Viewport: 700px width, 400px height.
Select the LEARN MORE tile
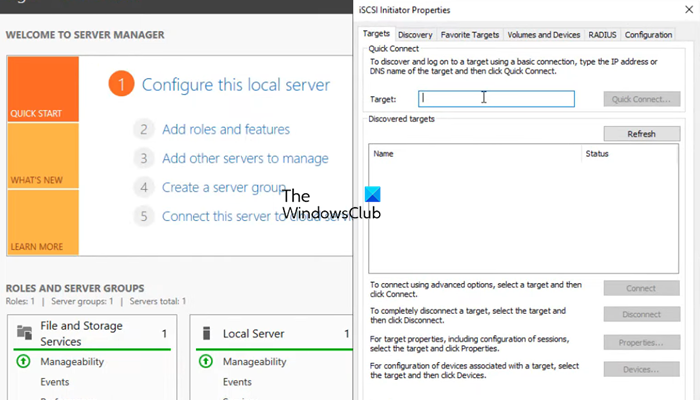click(x=43, y=222)
